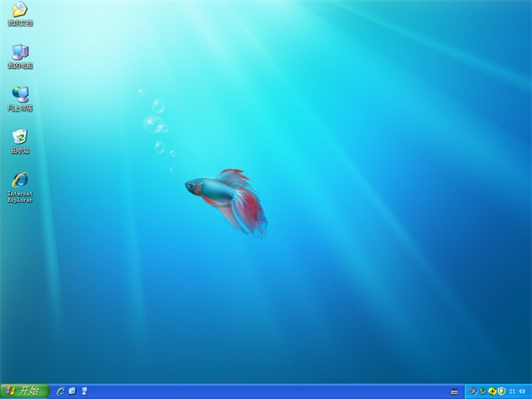Click the large bubble above the fish
Image resolution: width=532 pixels, height=399 pixels.
click(x=152, y=124)
